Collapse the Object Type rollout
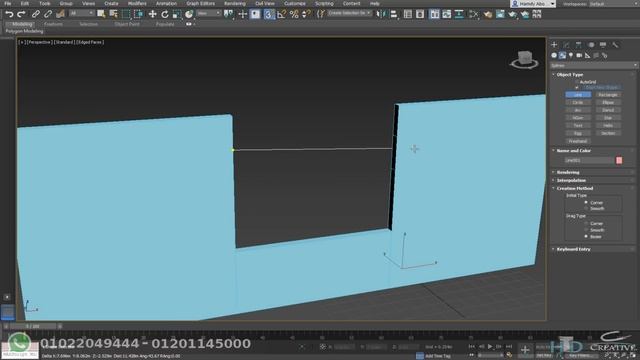The image size is (640, 360). tap(570, 75)
